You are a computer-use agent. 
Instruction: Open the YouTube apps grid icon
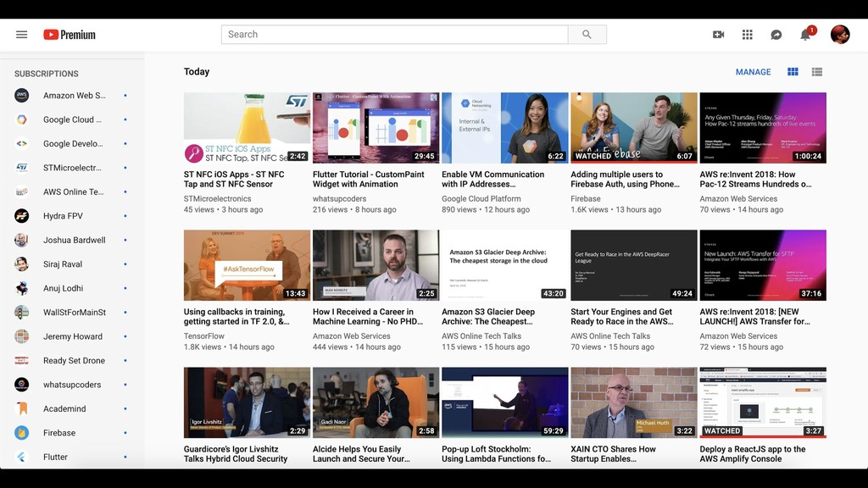[x=748, y=34]
